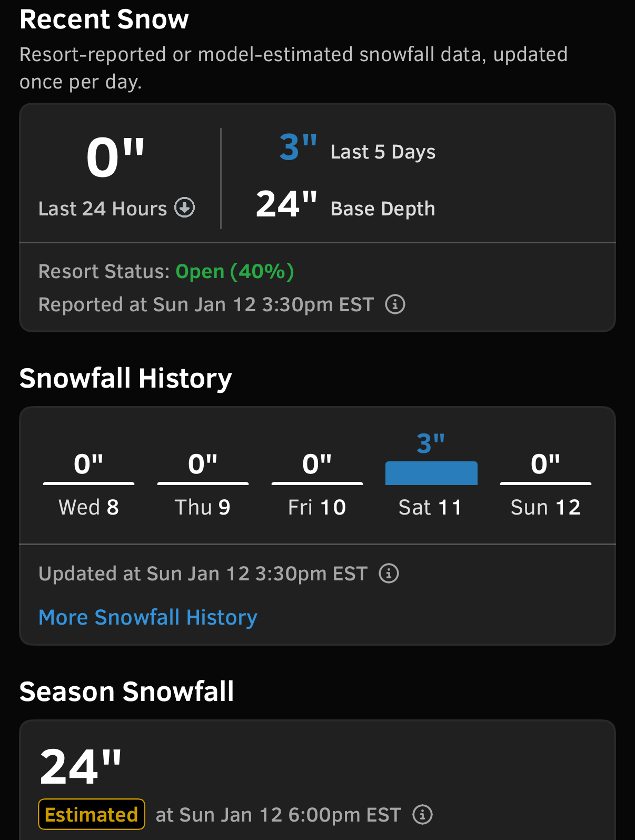Tap the Last 24 Hours label

103,209
